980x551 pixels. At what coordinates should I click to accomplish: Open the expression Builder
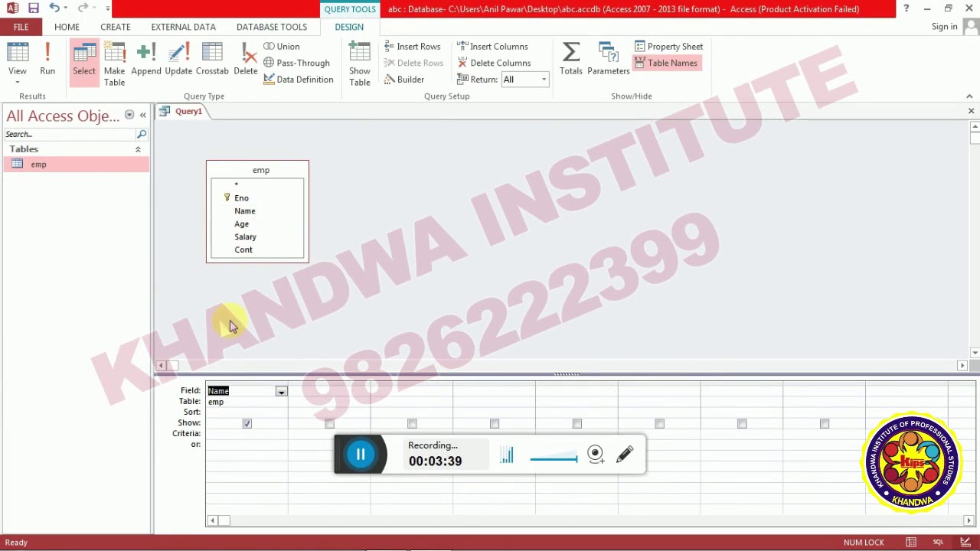(x=403, y=80)
